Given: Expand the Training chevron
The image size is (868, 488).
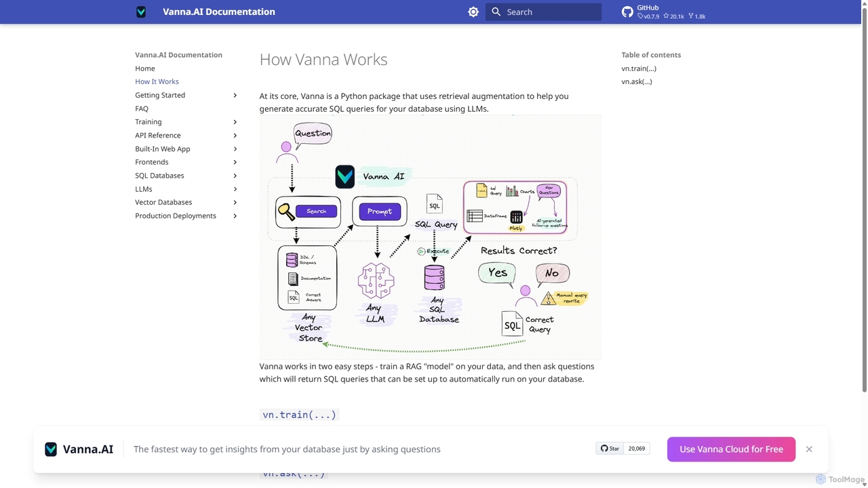Looking at the screenshot, I should (x=235, y=122).
